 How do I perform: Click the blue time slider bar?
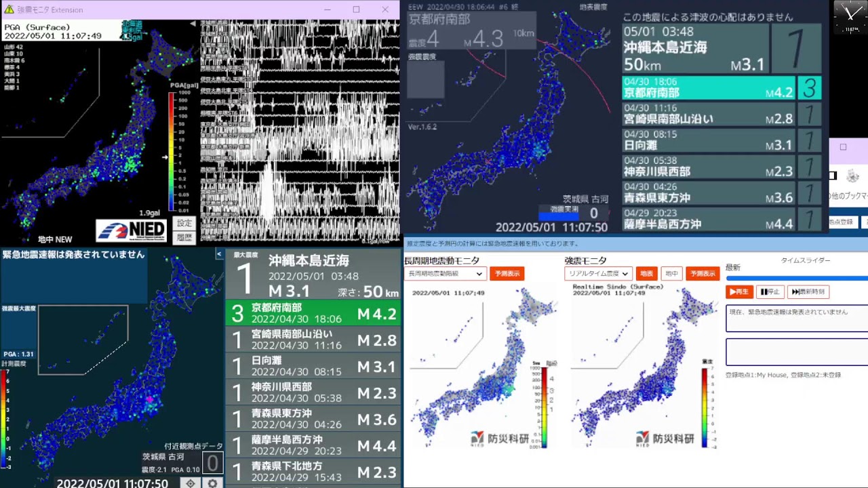(x=796, y=278)
